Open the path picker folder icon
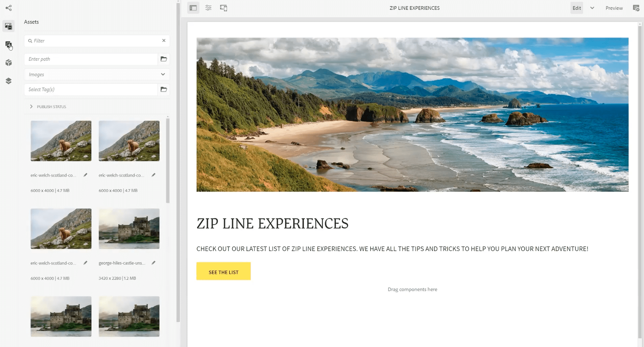 (164, 59)
